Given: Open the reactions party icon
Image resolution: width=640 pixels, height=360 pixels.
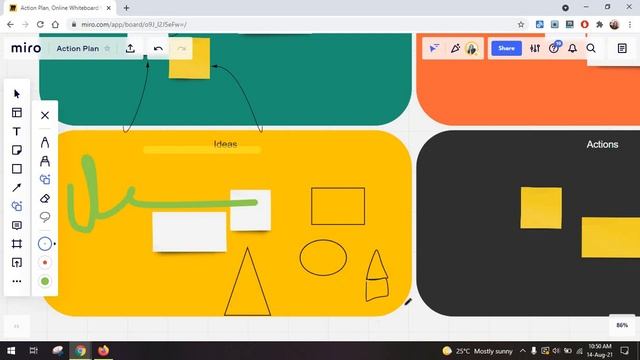Looking at the screenshot, I should point(455,49).
